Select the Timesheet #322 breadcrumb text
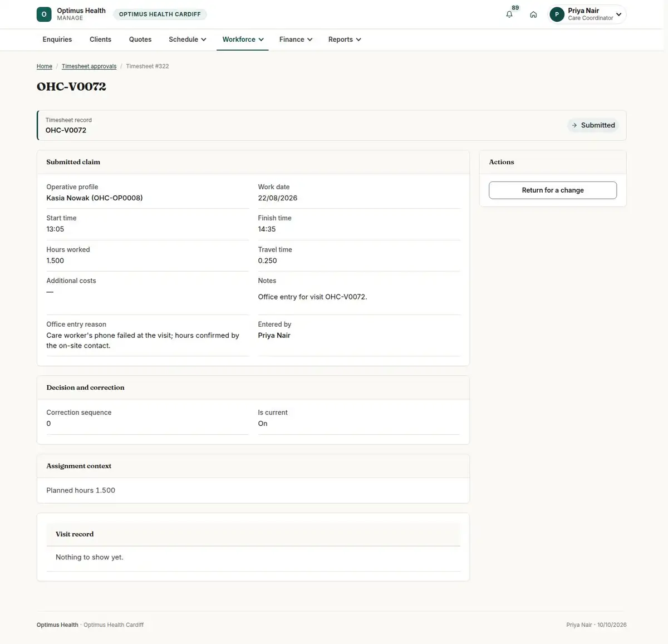668x644 pixels. click(148, 66)
